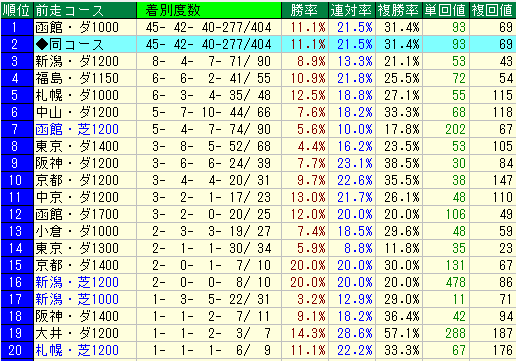Click the 単回値 column header
The image size is (516, 361).
coord(446,10)
